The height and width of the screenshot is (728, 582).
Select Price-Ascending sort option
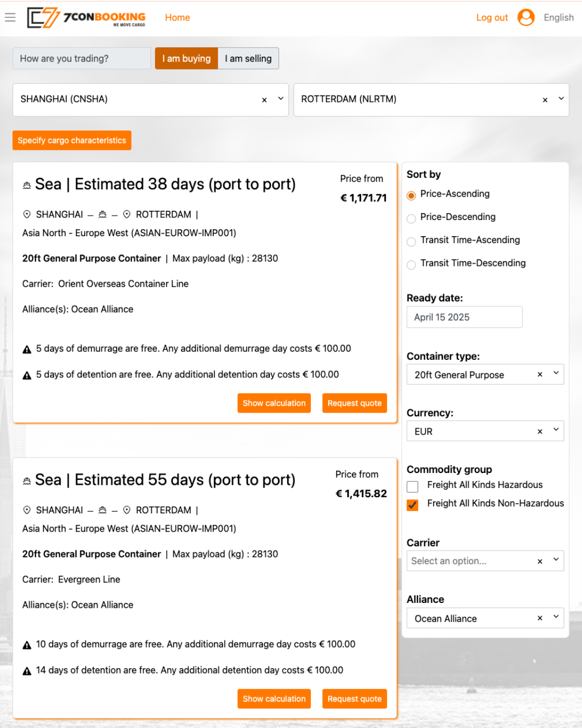click(411, 195)
